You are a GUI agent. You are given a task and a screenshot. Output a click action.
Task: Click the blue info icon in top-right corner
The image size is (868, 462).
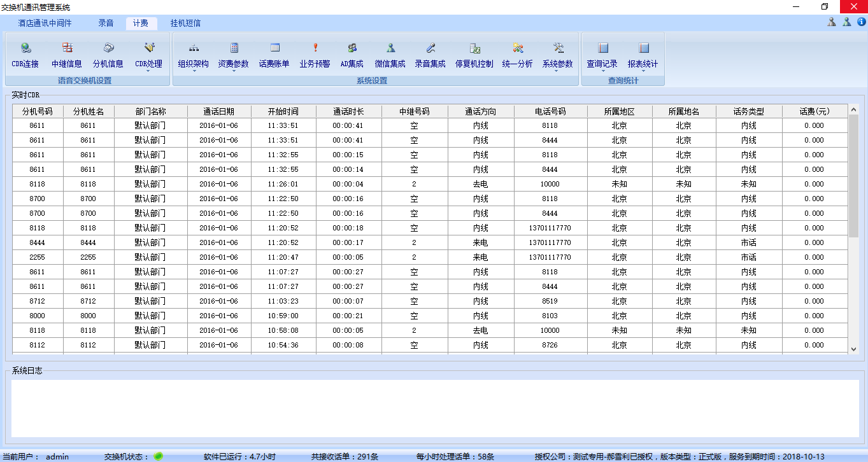click(861, 22)
